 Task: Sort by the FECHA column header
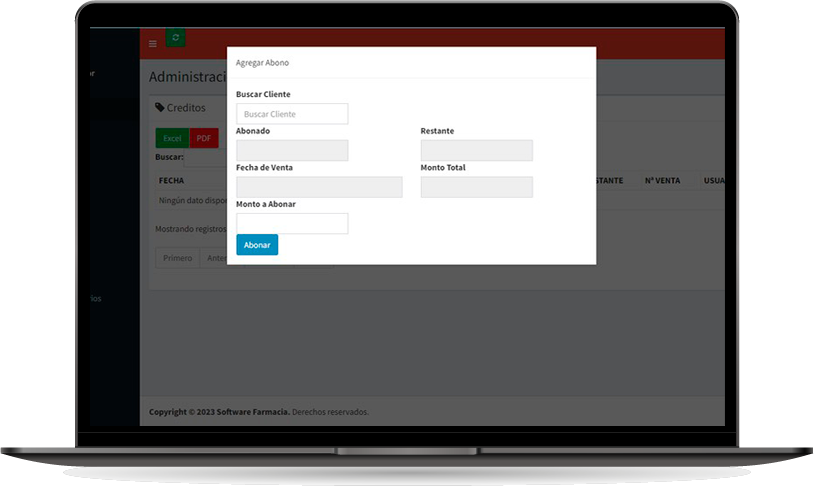coord(171,181)
